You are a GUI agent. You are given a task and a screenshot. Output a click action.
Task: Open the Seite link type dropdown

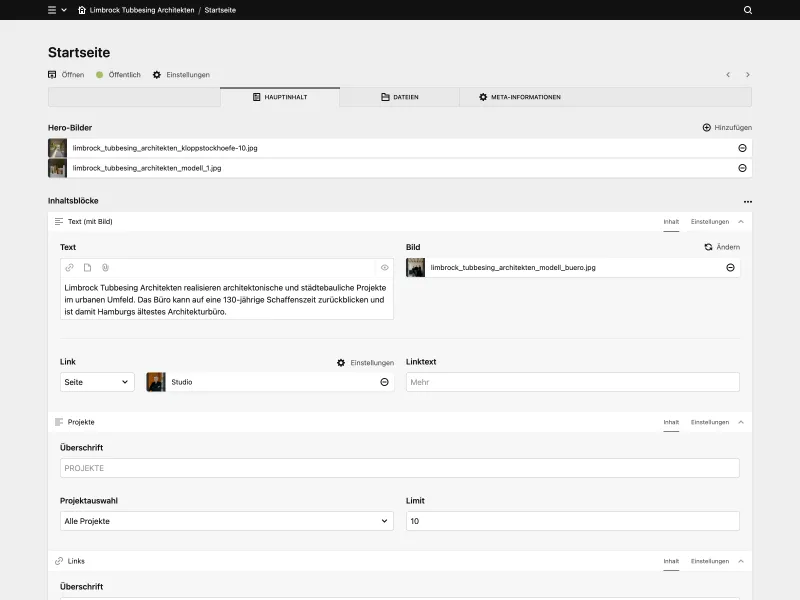coord(96,381)
